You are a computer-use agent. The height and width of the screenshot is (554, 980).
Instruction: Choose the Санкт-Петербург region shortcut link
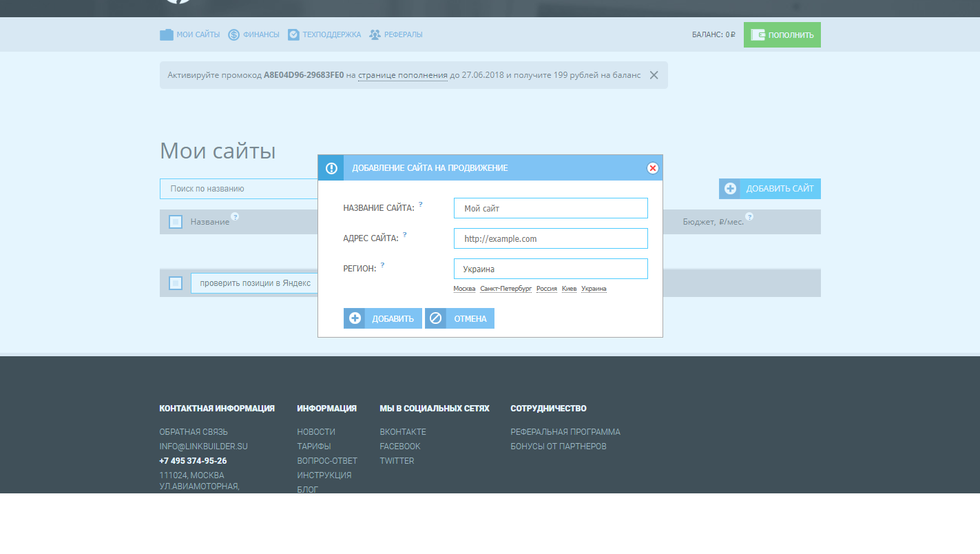click(x=506, y=289)
